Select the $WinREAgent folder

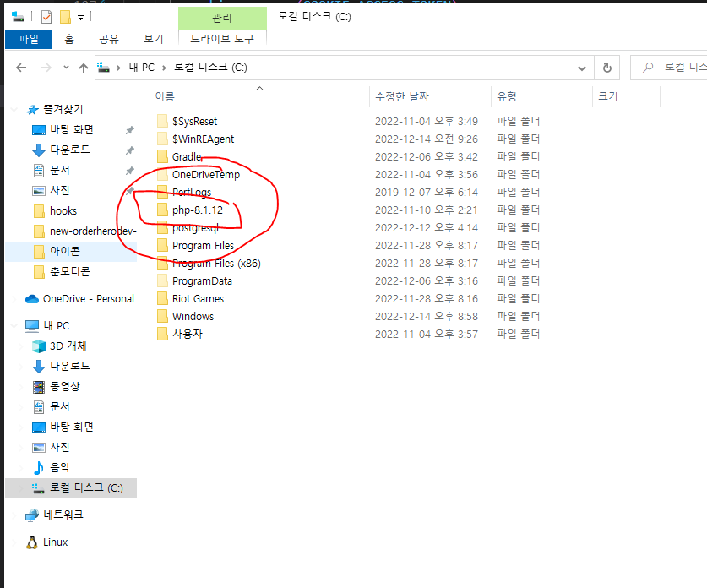(203, 139)
